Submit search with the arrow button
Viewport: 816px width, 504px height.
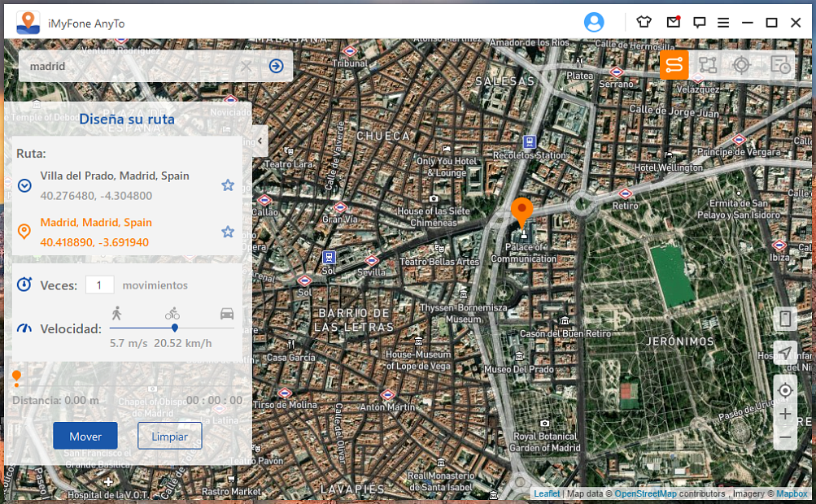pos(277,66)
